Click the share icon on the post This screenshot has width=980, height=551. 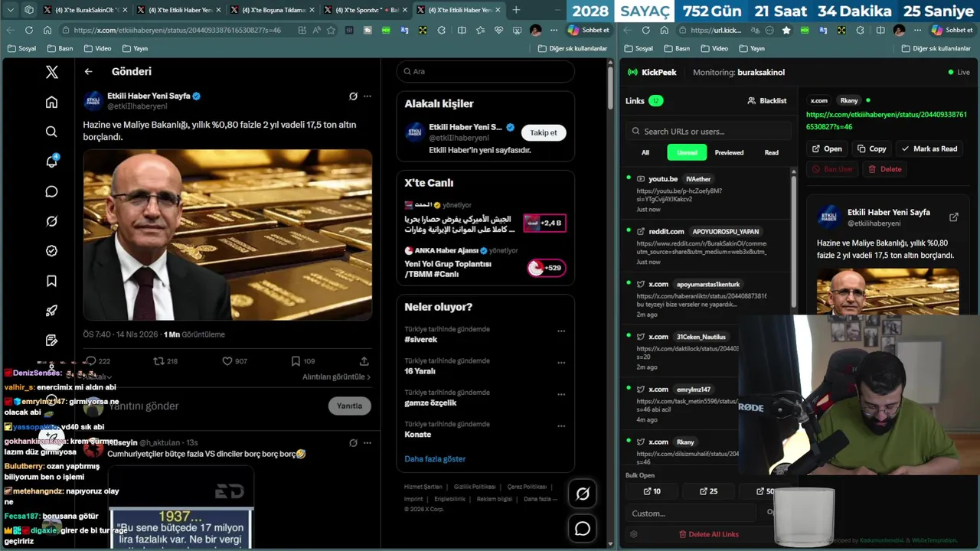coord(364,361)
